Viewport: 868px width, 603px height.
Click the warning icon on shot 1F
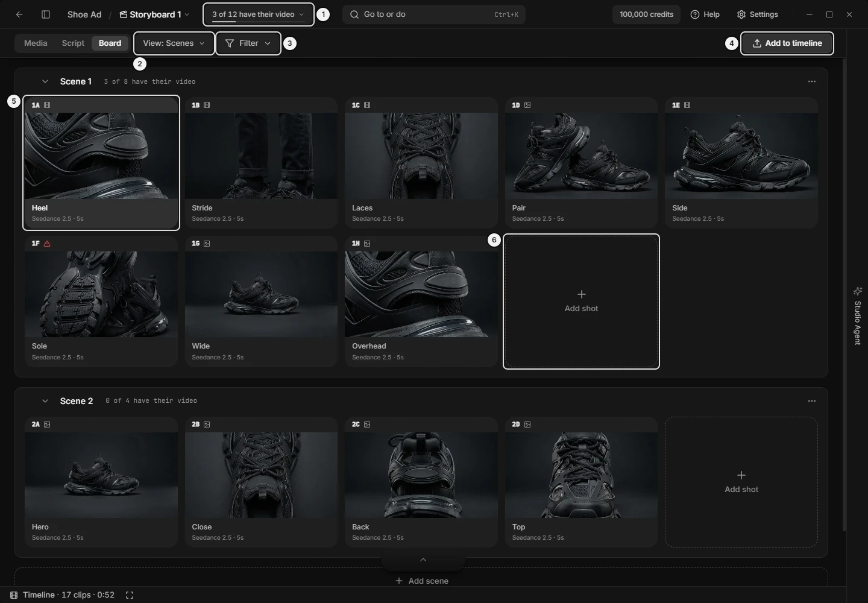click(x=47, y=244)
